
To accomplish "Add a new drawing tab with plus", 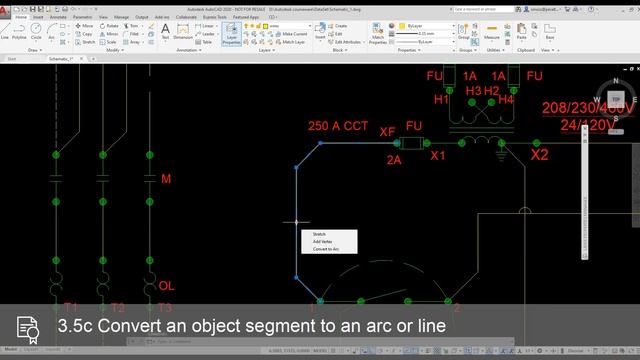I will click(x=93, y=59).
